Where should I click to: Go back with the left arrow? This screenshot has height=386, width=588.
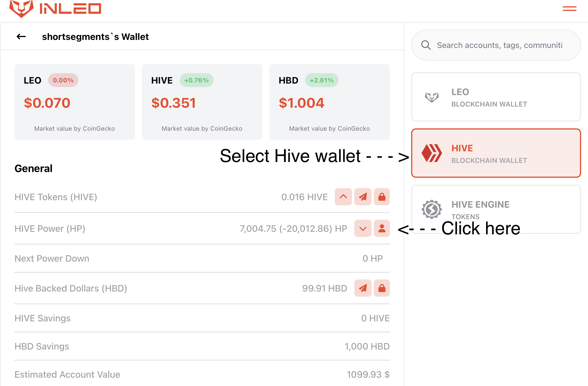(x=21, y=36)
